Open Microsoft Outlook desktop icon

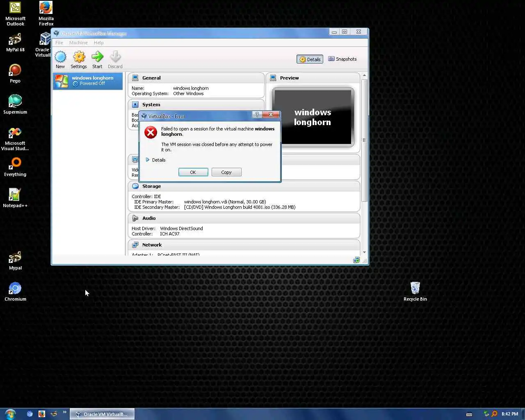15,14
